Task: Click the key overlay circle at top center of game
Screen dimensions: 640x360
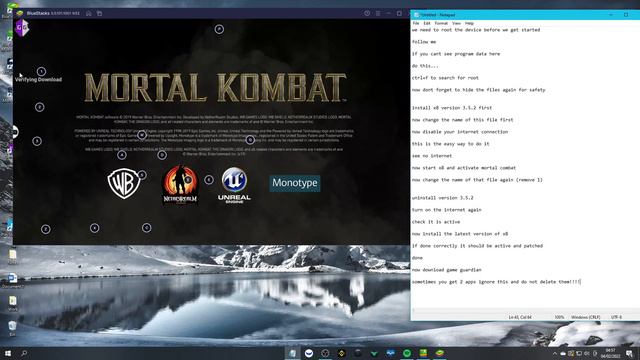Action: [x=219, y=29]
